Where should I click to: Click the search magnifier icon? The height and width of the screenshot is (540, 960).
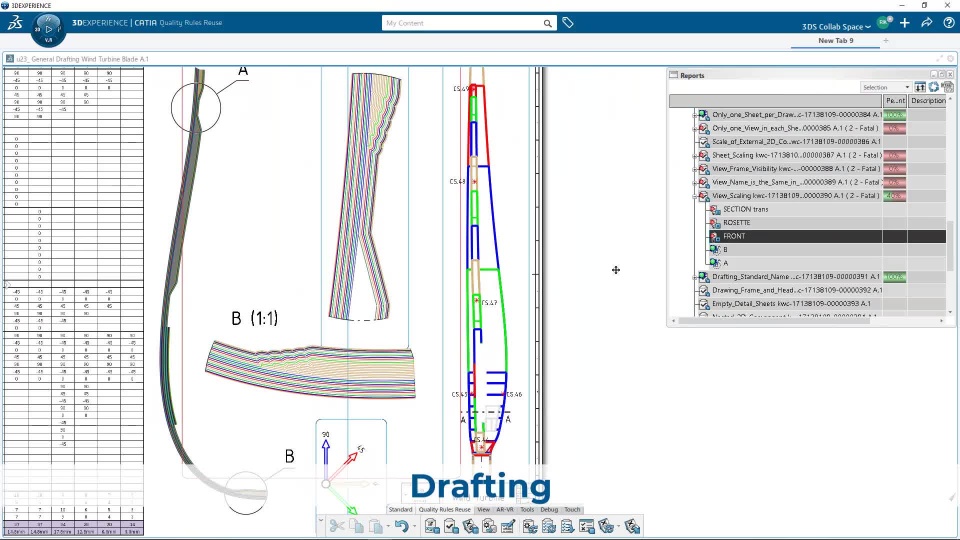click(x=547, y=23)
